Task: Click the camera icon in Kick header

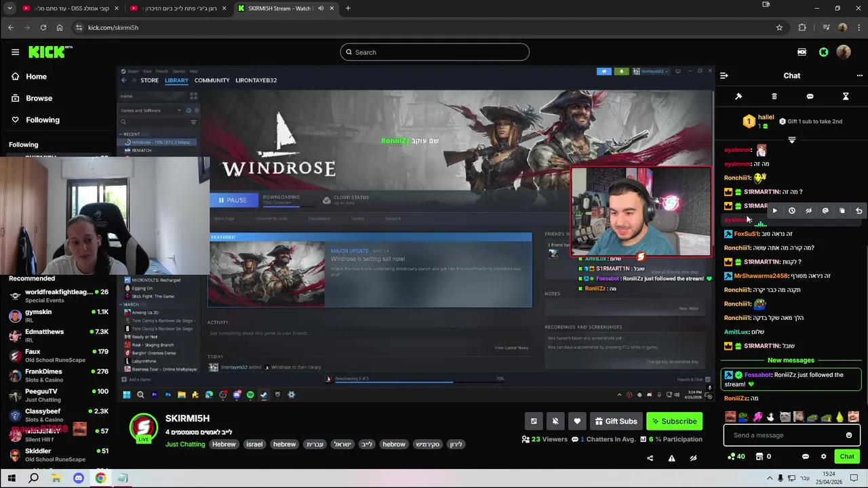Action: [802, 52]
